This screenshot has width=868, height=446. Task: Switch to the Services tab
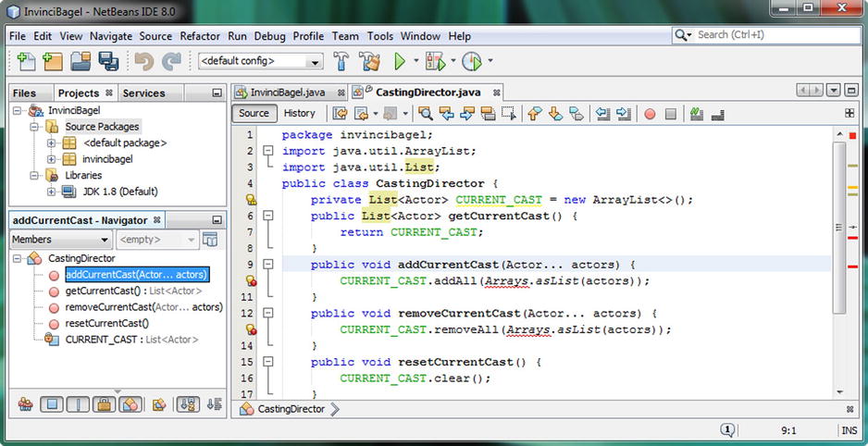(144, 93)
